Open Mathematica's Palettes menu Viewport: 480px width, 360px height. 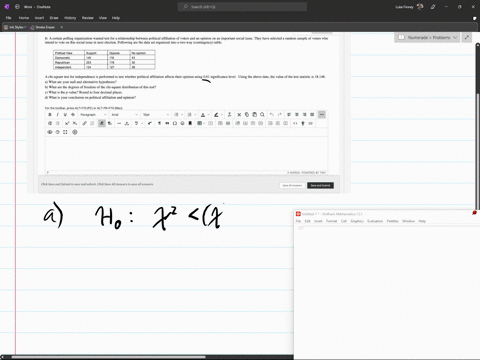[x=392, y=221]
